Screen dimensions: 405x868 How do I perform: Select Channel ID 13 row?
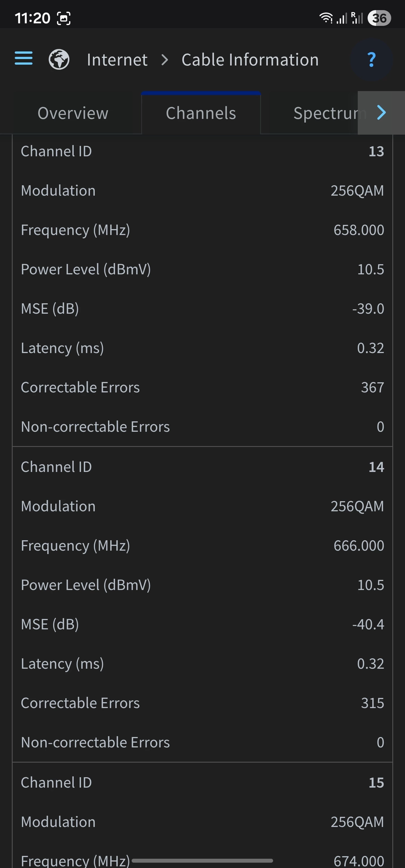click(202, 151)
